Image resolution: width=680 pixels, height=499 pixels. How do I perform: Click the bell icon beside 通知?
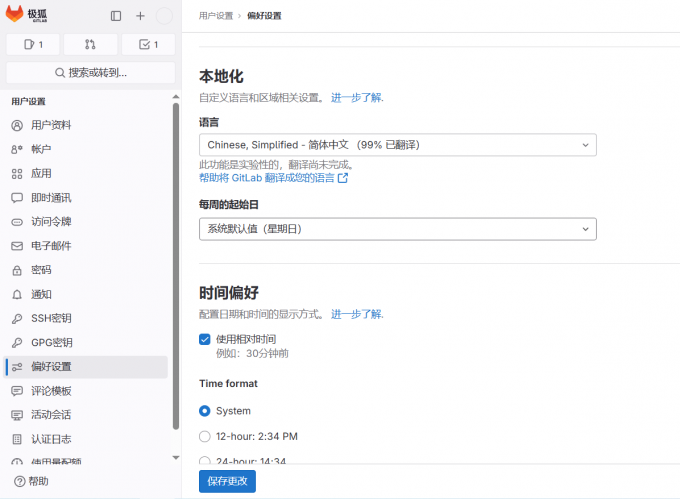click(x=17, y=295)
